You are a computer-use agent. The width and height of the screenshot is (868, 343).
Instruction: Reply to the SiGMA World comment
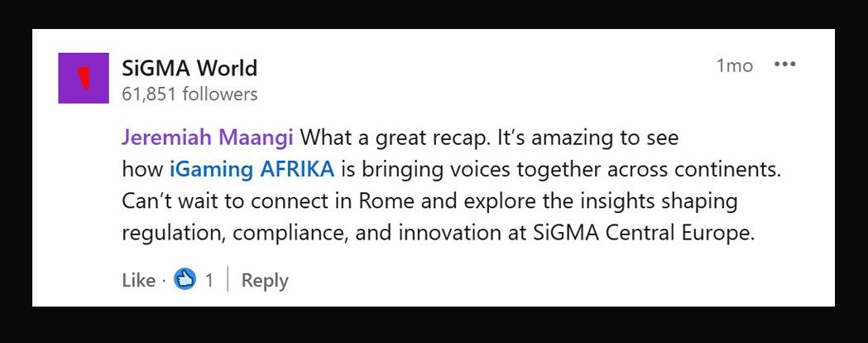(x=265, y=281)
